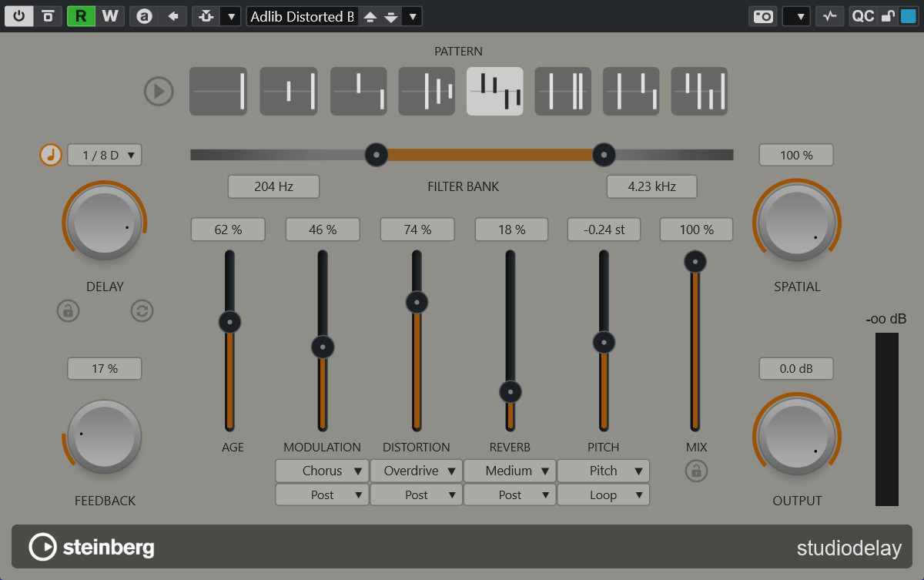
Task: Click the delay sync refresh icon
Action: (142, 311)
